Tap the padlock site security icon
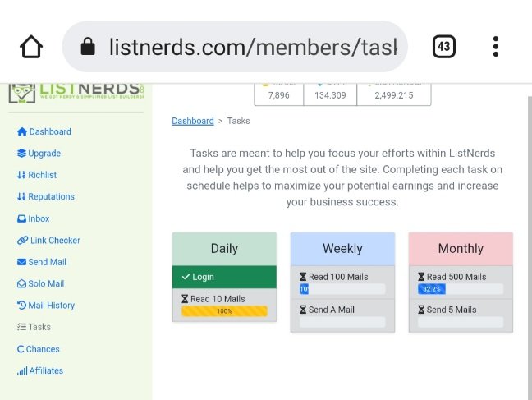532x400 pixels. 88,46
